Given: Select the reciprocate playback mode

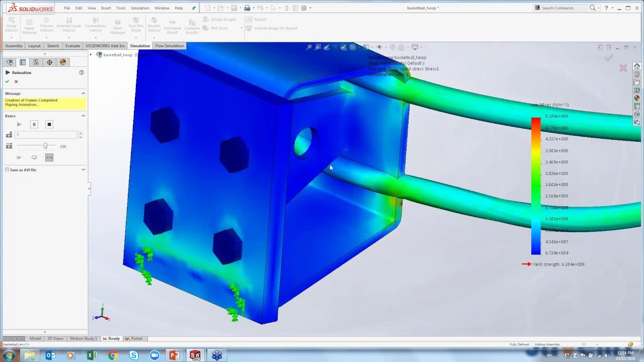Looking at the screenshot, I should click(49, 157).
